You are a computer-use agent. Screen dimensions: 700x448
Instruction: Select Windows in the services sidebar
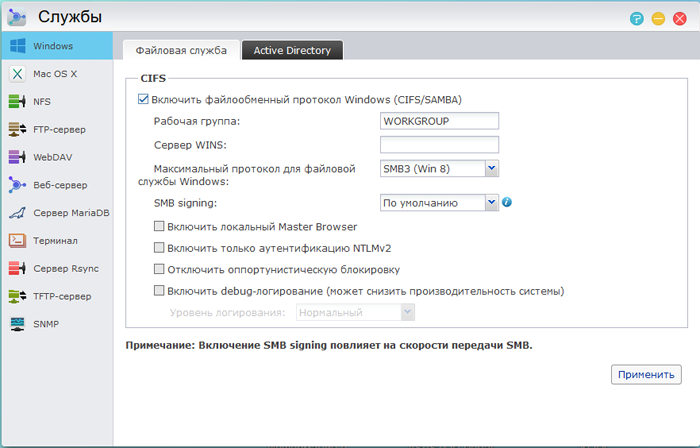coord(57,46)
